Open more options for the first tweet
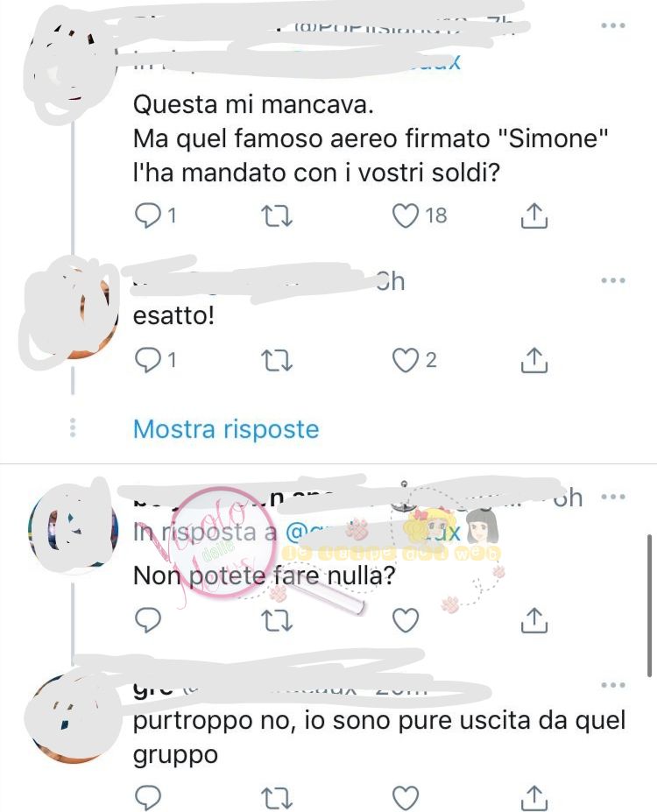Image resolution: width=657 pixels, height=812 pixels. pyautogui.click(x=613, y=25)
